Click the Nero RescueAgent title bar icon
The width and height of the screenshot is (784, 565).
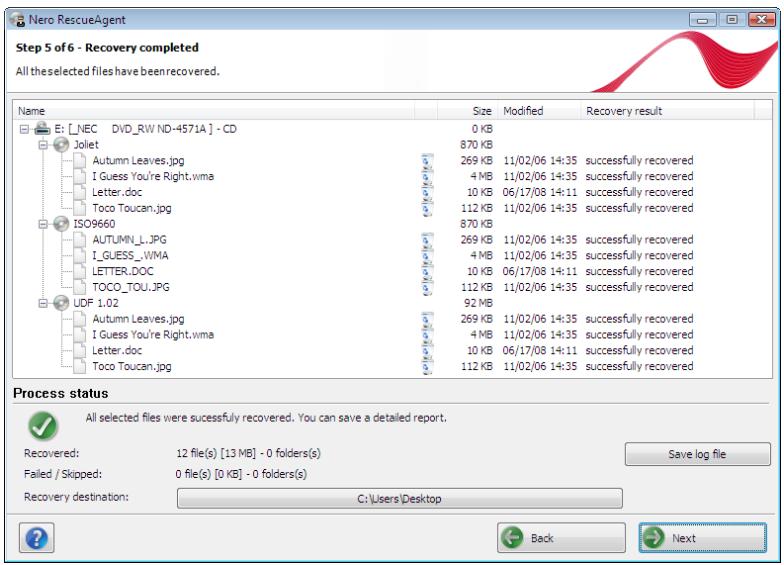coord(18,20)
